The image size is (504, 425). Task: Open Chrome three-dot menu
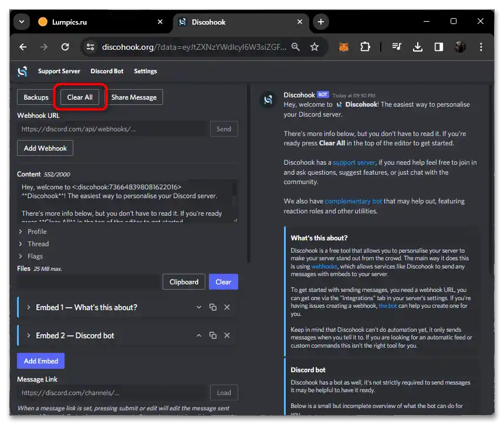pyautogui.click(x=481, y=47)
